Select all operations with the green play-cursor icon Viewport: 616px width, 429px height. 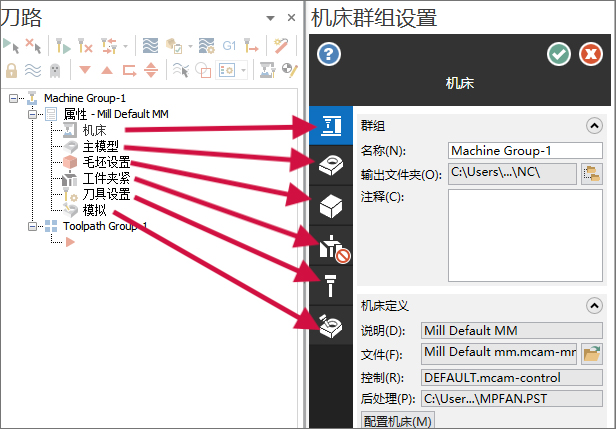pyautogui.click(x=11, y=46)
